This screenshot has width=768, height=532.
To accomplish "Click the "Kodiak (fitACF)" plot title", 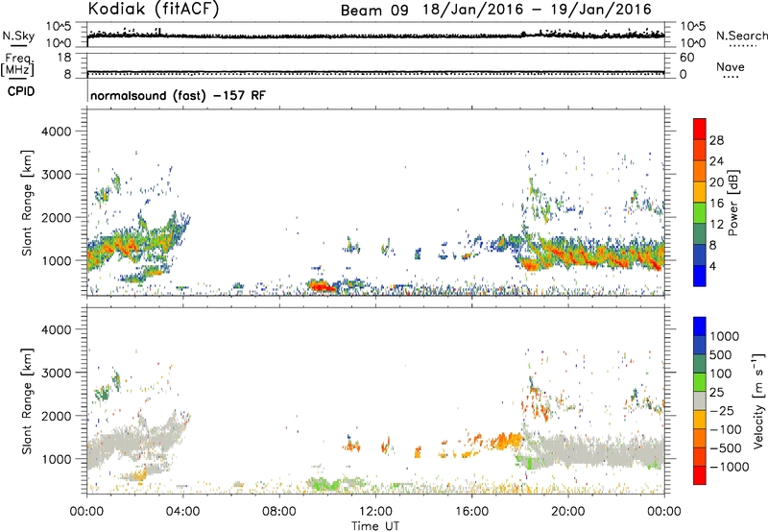I will coord(154,10).
